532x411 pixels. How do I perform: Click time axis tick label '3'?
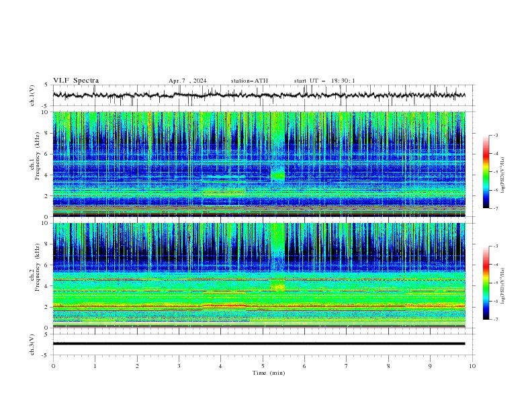tap(179, 366)
